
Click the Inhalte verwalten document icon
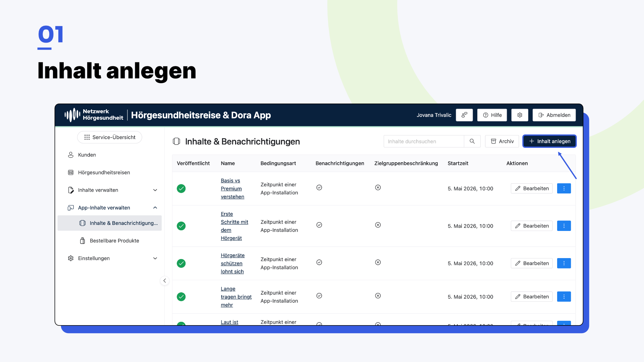click(x=71, y=190)
